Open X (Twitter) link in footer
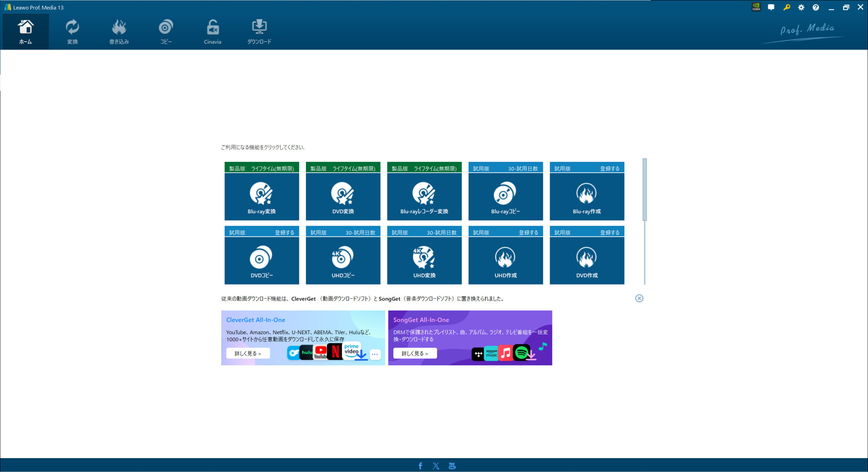The height and width of the screenshot is (472, 868). pyautogui.click(x=436, y=466)
